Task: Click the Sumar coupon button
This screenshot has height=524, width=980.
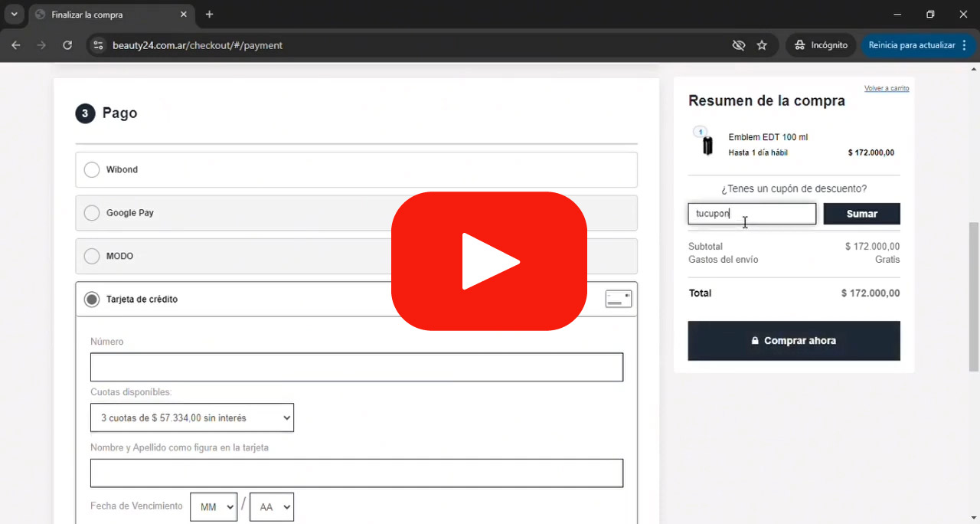Action: coord(862,214)
